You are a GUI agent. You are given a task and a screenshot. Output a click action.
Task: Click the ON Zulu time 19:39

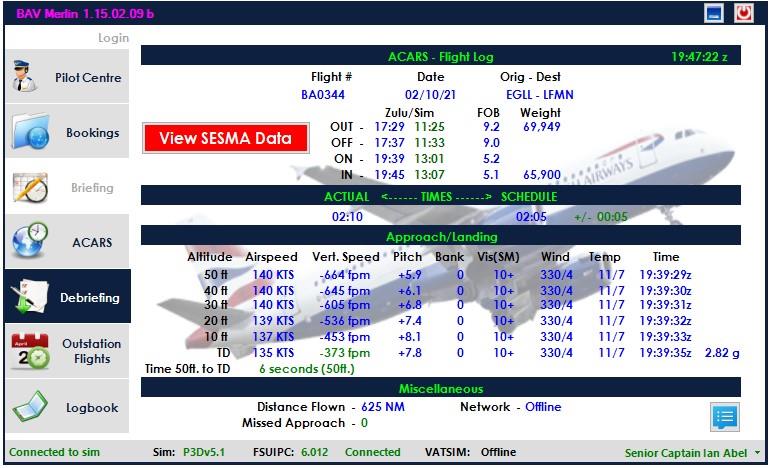389,159
